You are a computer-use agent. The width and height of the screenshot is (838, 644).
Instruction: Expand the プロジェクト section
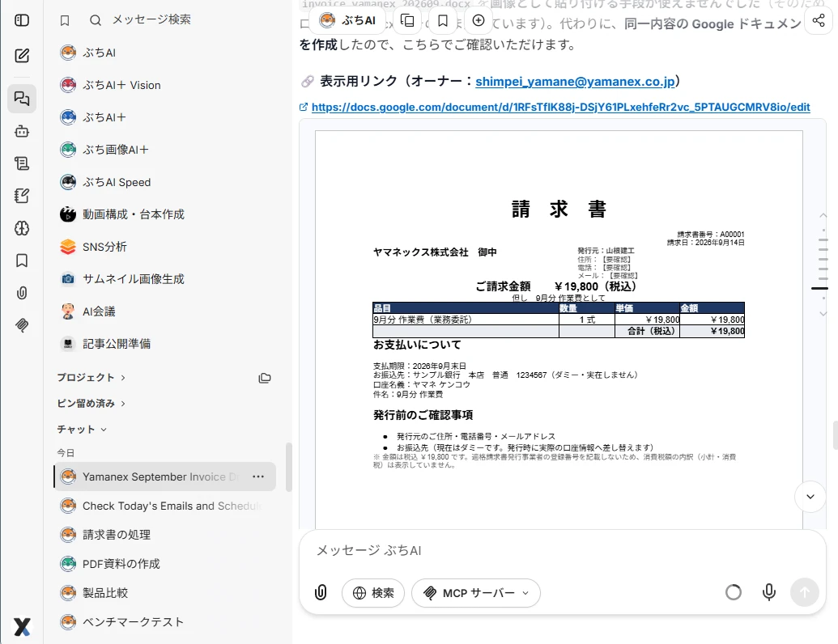[91, 378]
